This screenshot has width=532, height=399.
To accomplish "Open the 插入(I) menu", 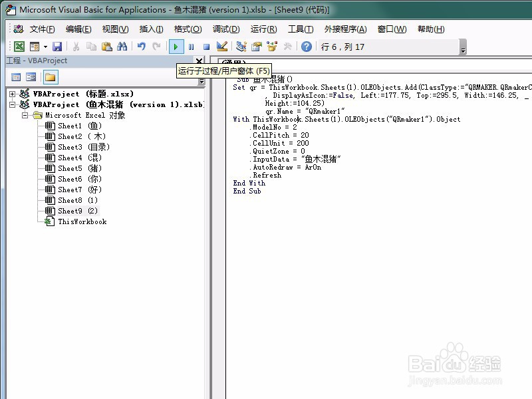I will pyautogui.click(x=151, y=29).
